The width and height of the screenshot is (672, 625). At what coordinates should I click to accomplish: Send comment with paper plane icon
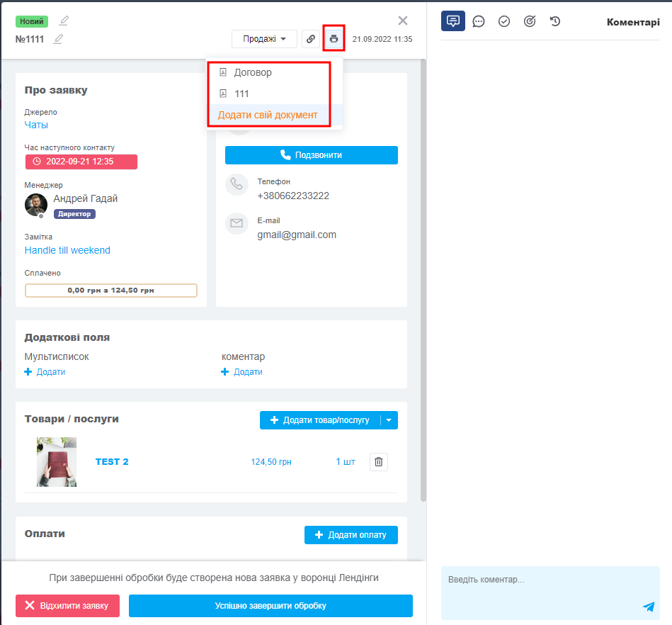(x=649, y=606)
